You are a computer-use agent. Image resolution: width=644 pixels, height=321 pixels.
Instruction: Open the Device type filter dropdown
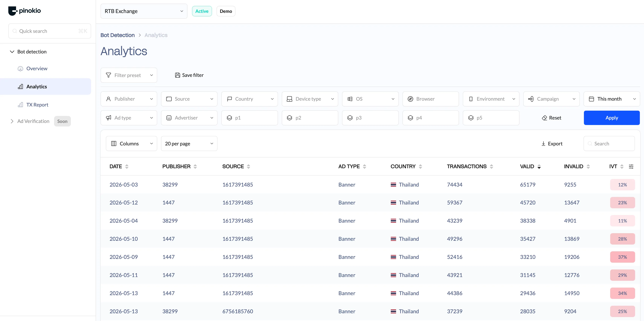(x=310, y=99)
